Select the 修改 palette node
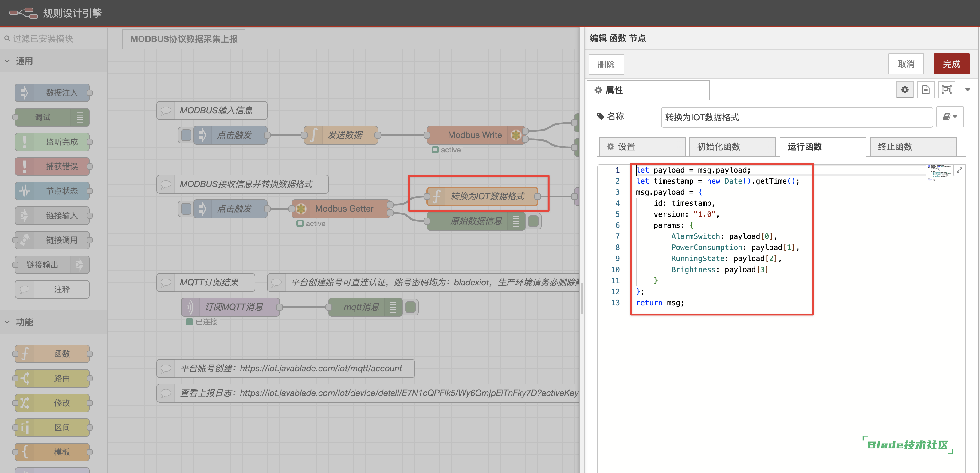Image resolution: width=980 pixels, height=473 pixels. [53, 403]
